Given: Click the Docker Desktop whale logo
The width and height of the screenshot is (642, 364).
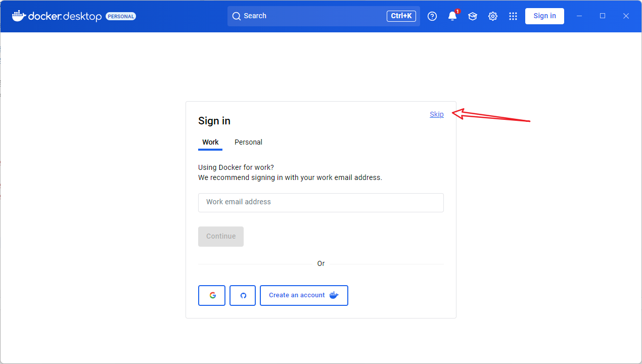Looking at the screenshot, I should click(x=19, y=16).
